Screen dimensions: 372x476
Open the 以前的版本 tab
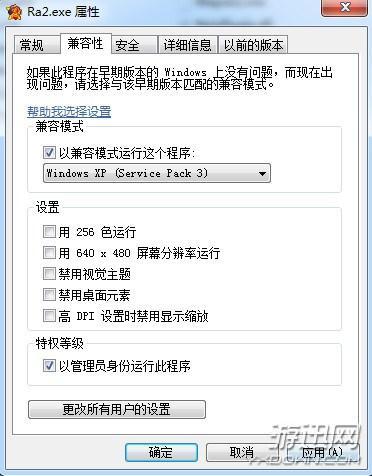[x=253, y=45]
